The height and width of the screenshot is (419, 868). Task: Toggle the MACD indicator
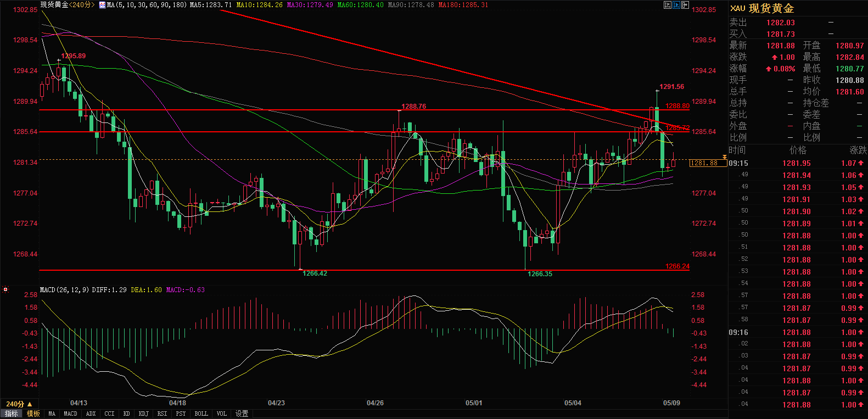[70, 414]
